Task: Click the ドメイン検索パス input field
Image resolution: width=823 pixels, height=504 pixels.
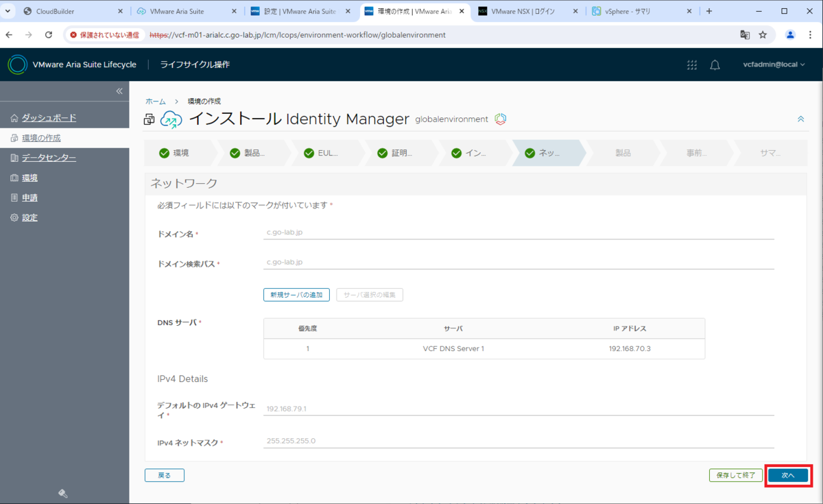Action: [519, 262]
